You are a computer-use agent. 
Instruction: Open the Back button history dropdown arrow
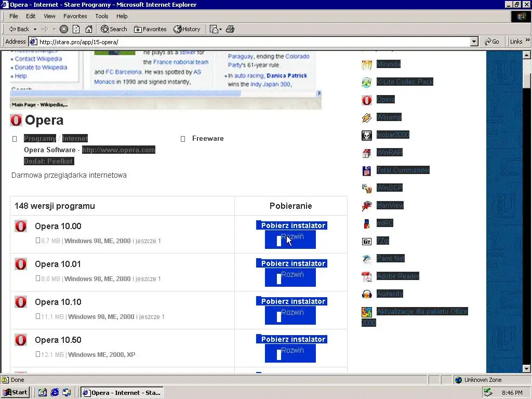coord(35,29)
